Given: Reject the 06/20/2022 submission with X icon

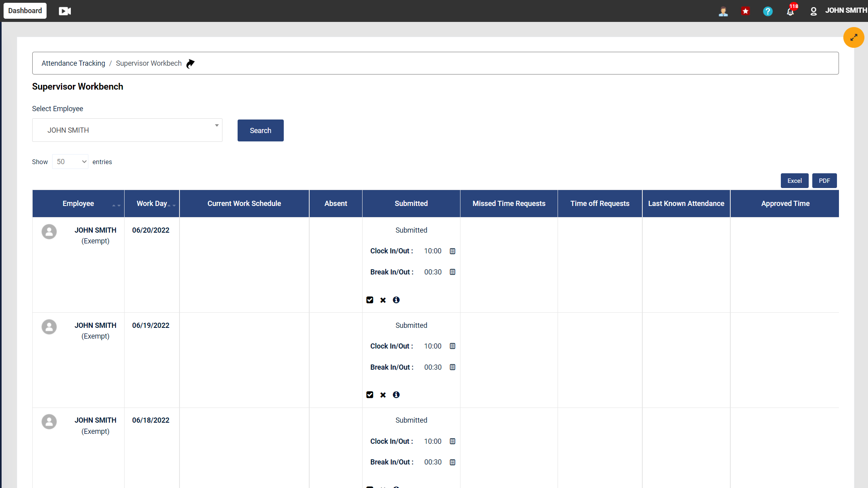Looking at the screenshot, I should (383, 300).
